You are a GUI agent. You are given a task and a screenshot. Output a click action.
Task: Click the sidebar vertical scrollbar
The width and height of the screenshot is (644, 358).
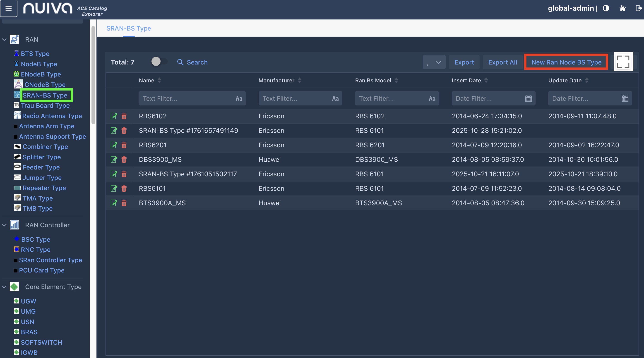point(93,75)
